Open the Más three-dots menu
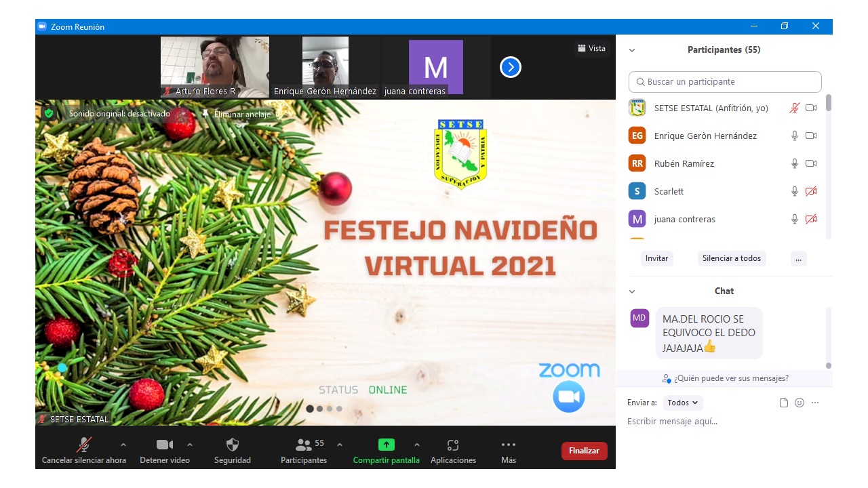The width and height of the screenshot is (868, 488). click(509, 445)
